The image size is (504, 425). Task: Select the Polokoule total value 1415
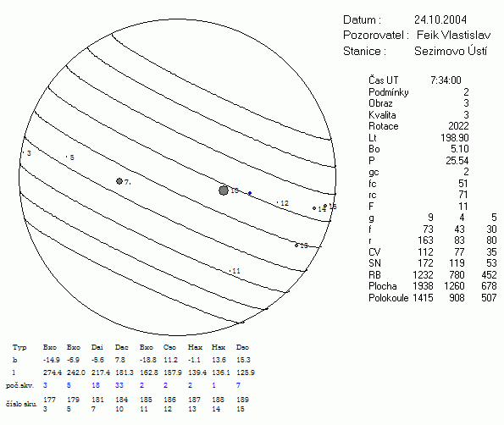pyautogui.click(x=423, y=298)
